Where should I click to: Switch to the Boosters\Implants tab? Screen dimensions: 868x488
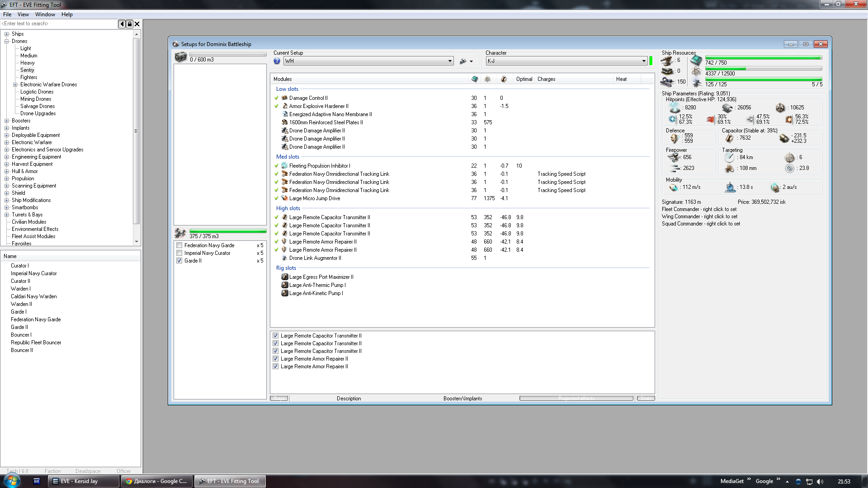(462, 399)
